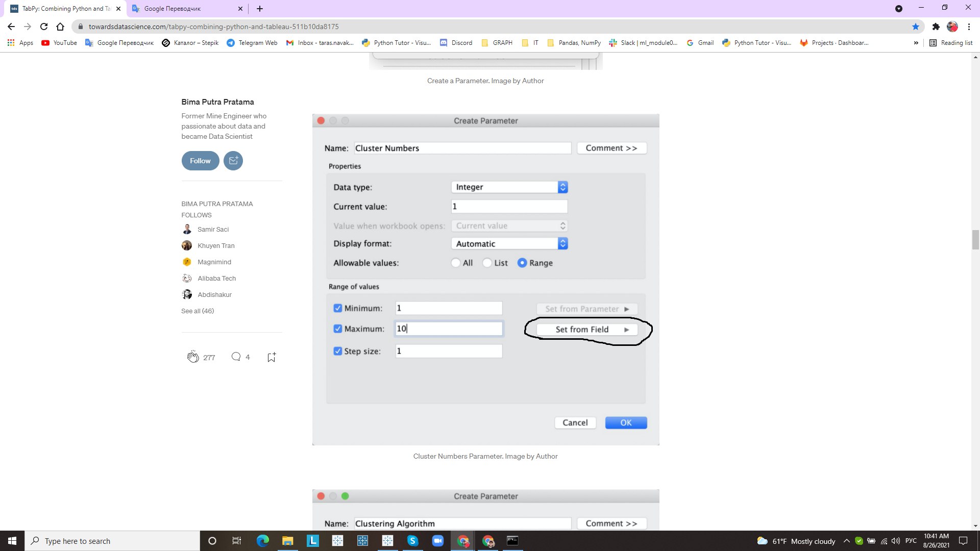This screenshot has width=980, height=551.
Task: Select the TabPy: Combining Python tab
Action: pos(65,9)
